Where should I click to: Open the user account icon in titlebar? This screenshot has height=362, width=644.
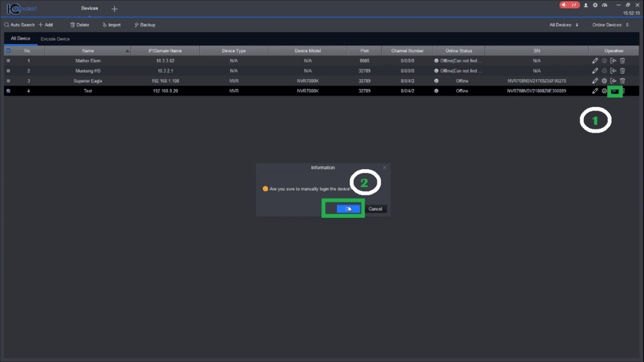(586, 5)
